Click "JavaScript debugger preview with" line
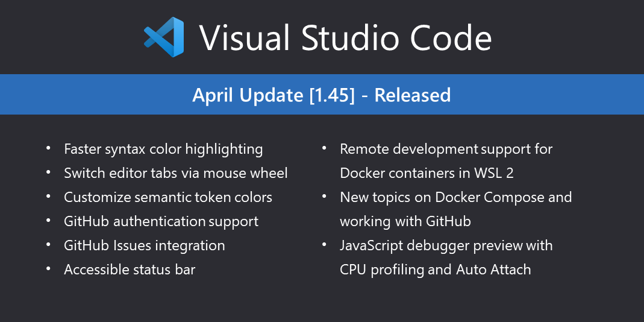Screen dimensions: 644x322 coord(446,246)
